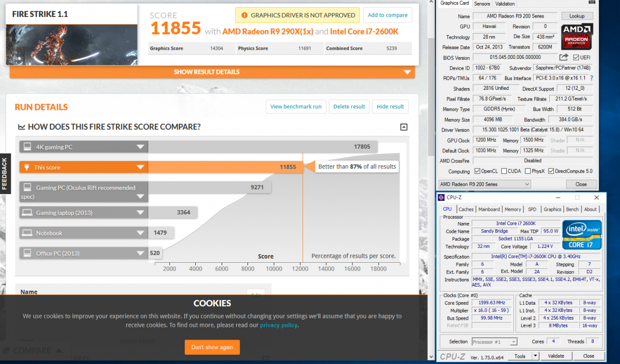Switch to the CPU-Z SPD tab
620x364 pixels.
point(532,209)
